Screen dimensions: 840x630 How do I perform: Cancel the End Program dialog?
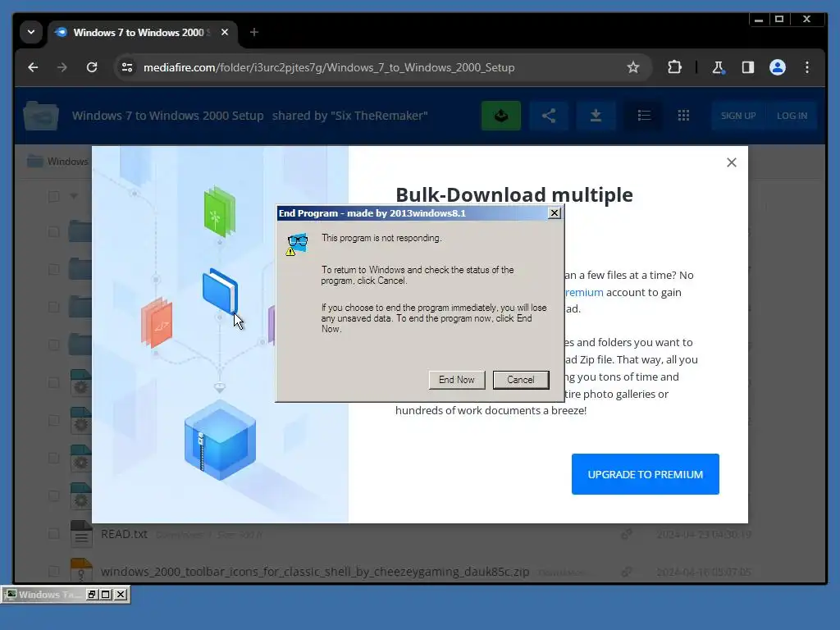click(521, 380)
